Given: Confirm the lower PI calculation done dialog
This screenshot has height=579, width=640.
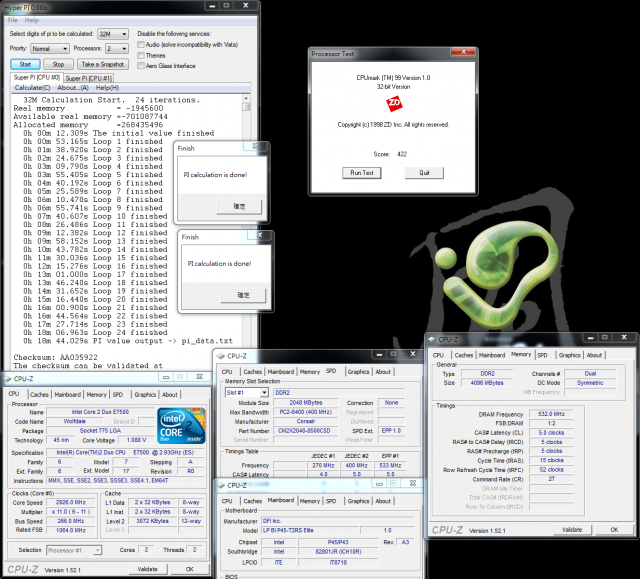Looking at the screenshot, I should (x=243, y=295).
